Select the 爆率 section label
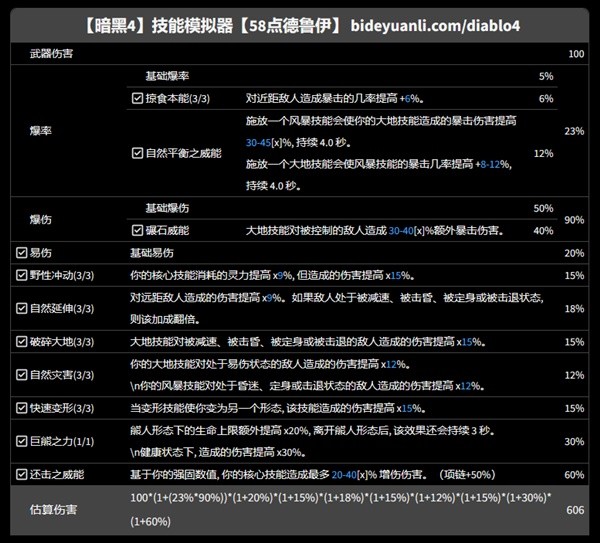Screen dimensions: 600x543 point(41,131)
